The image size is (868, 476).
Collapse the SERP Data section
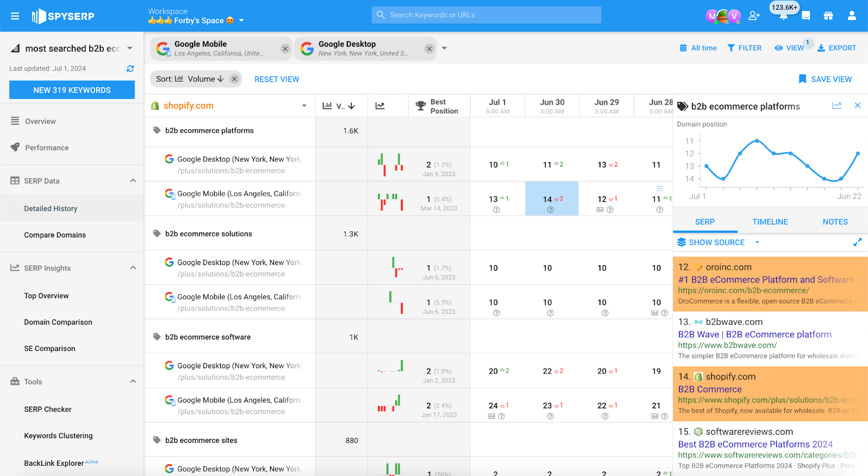coord(133,181)
